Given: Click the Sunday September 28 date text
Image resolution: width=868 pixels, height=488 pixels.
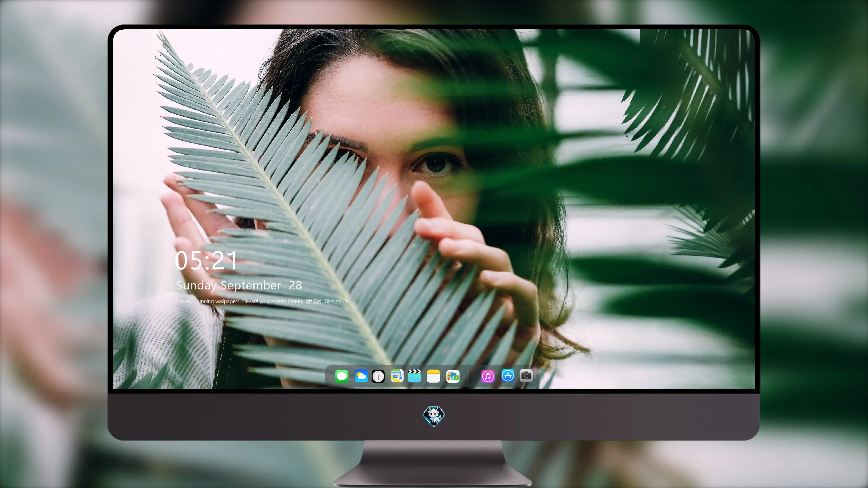Looking at the screenshot, I should (238, 285).
